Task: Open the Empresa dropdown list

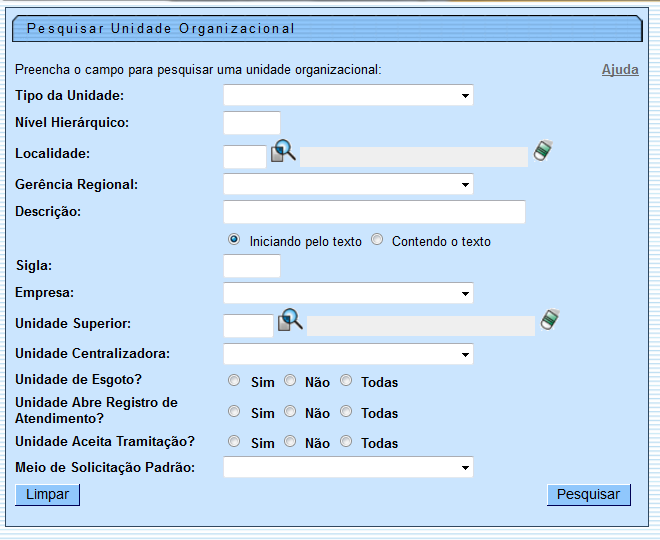Action: coord(348,293)
